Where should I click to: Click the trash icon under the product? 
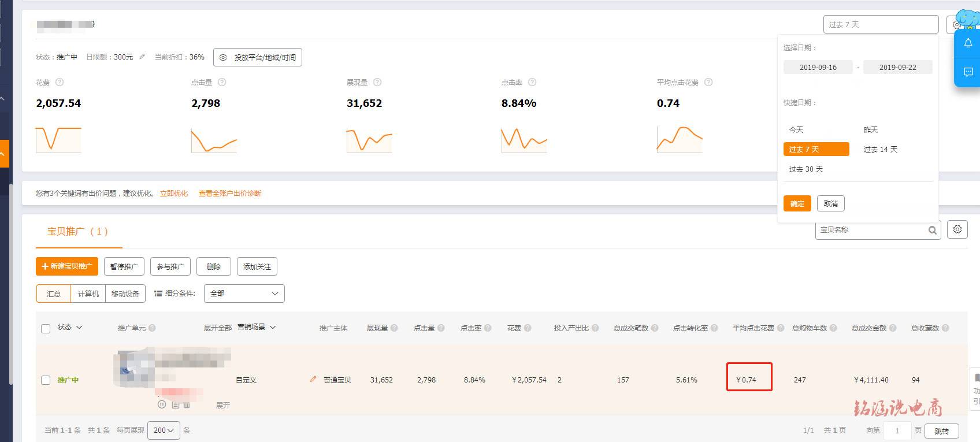point(187,404)
